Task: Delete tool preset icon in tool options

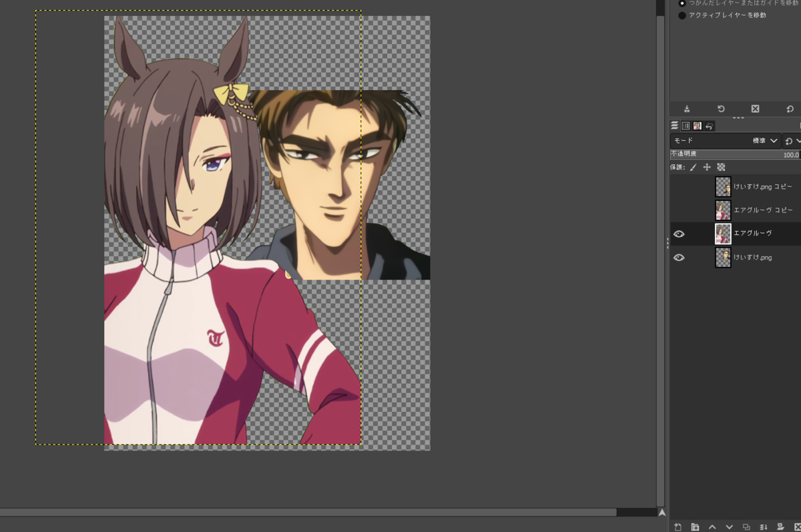Action: coord(755,109)
